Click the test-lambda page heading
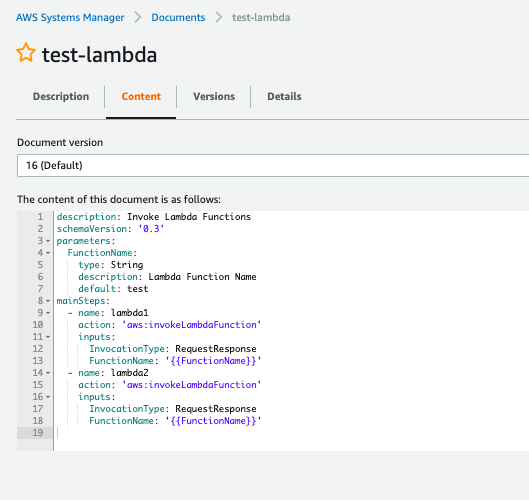The height and width of the screenshot is (500, 529). coord(99,55)
